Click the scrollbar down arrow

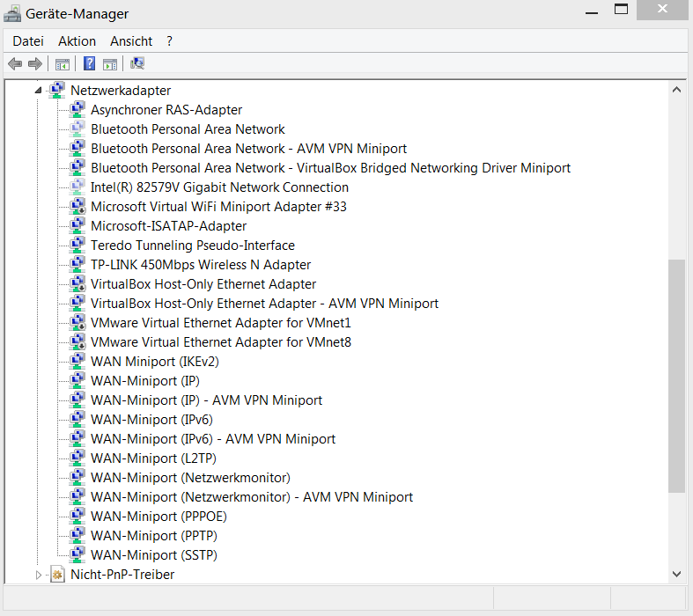(x=676, y=574)
